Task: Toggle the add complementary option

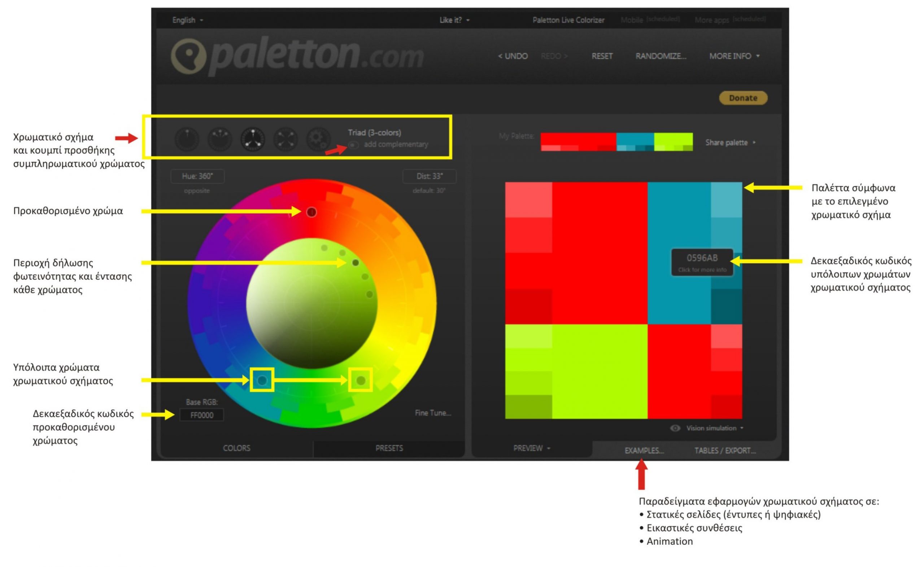Action: pos(353,145)
